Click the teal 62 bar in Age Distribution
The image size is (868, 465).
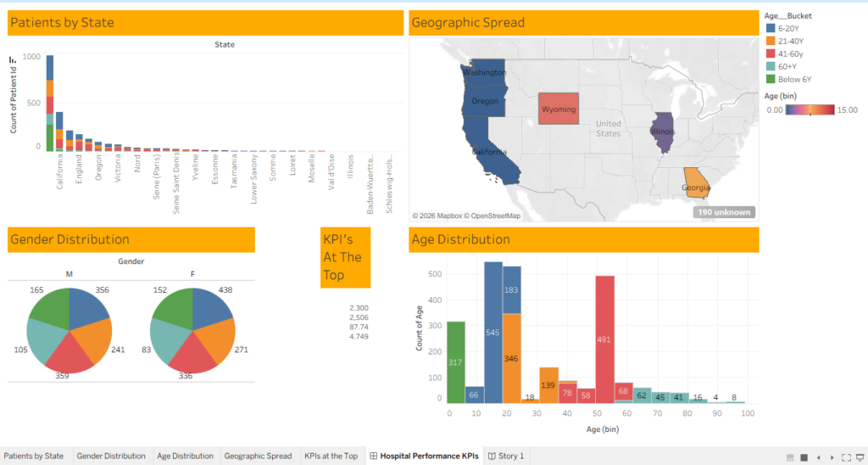point(643,395)
